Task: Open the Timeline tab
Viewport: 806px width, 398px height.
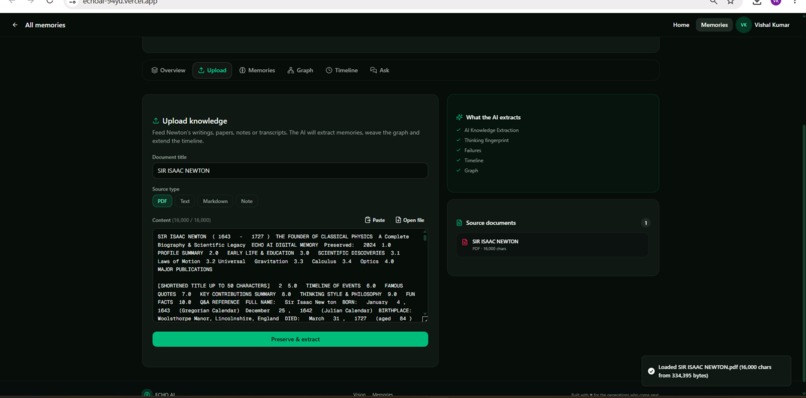Action: 341,70
